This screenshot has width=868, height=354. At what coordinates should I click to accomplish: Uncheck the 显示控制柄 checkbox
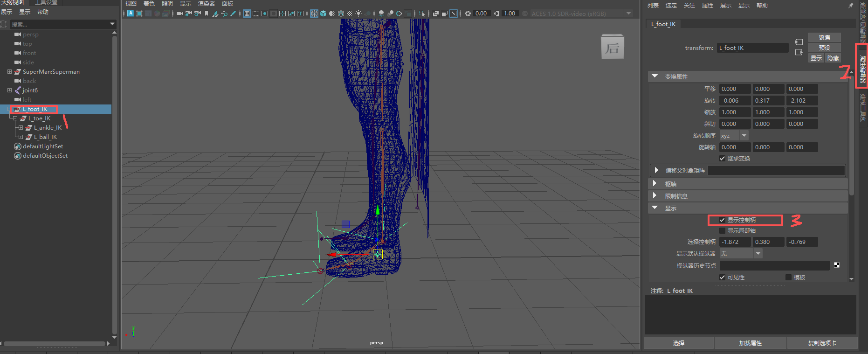tap(722, 220)
